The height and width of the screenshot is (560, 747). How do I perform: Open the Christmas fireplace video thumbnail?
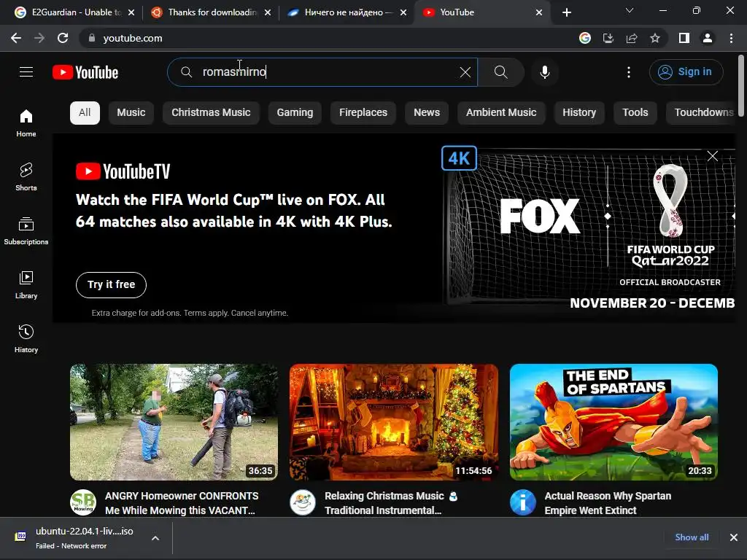(x=394, y=422)
